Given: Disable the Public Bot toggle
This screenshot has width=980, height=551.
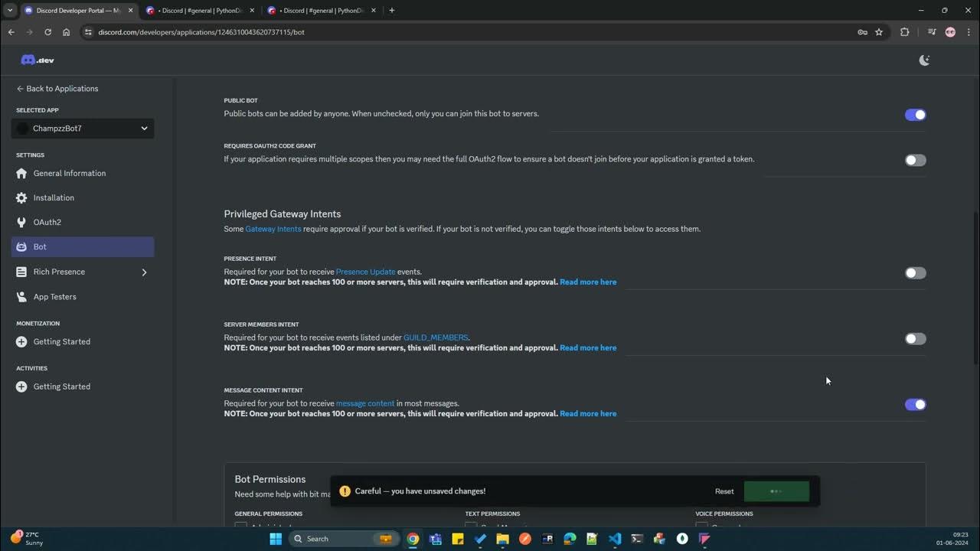Looking at the screenshot, I should tap(915, 115).
